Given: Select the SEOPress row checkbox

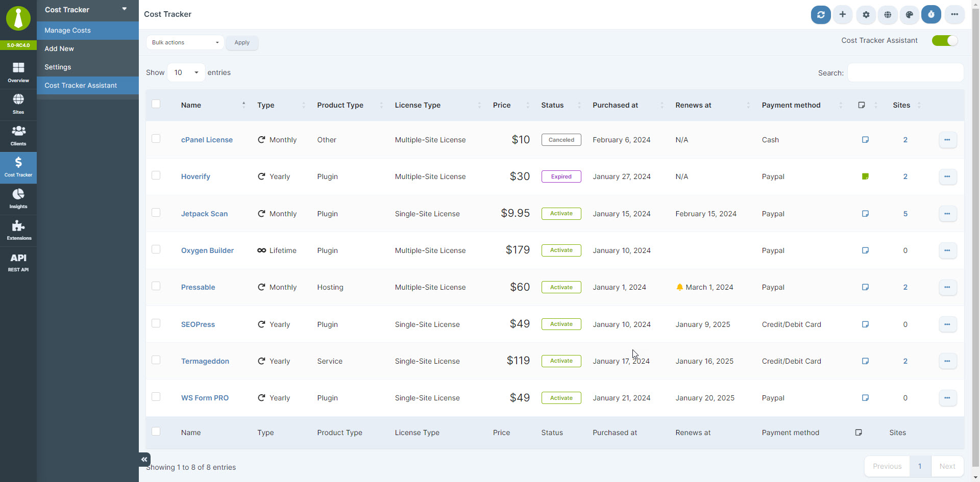Looking at the screenshot, I should pos(156,323).
